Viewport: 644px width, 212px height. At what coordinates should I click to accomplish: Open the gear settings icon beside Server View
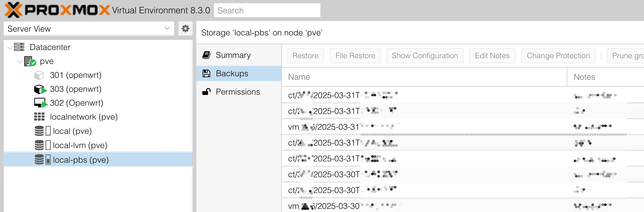pos(186,28)
